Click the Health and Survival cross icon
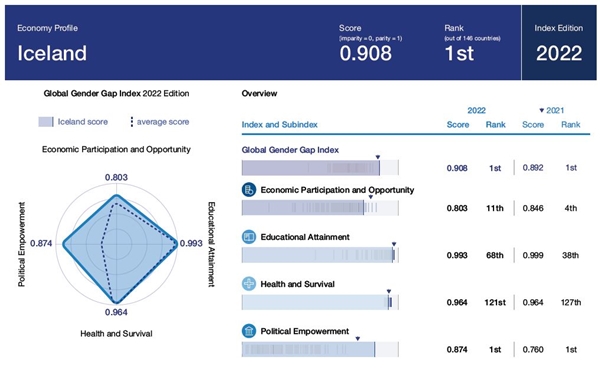Viewport: 600px width, 368px height. pos(249,284)
